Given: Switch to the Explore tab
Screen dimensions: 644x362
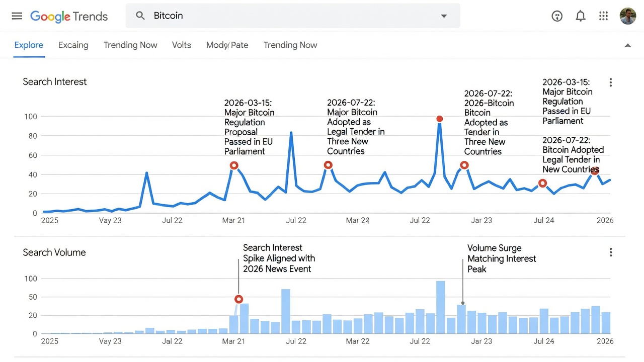Looking at the screenshot, I should [29, 45].
